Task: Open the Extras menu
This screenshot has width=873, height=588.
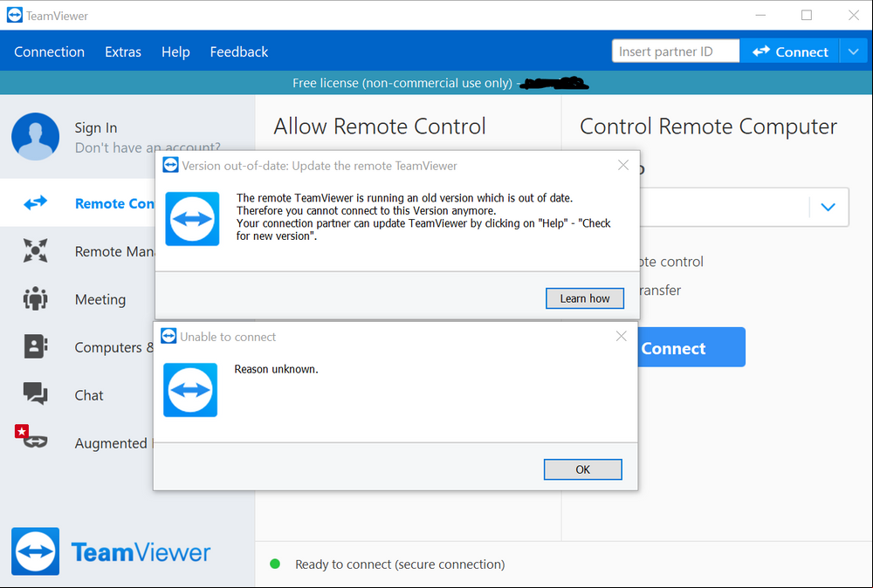Action: (x=123, y=51)
